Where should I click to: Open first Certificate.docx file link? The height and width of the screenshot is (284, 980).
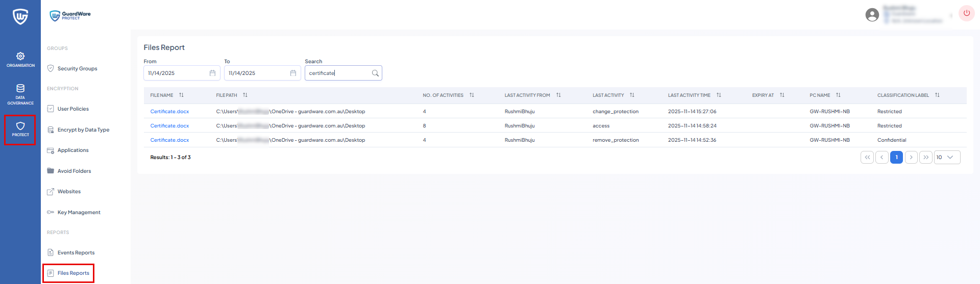[x=169, y=112]
